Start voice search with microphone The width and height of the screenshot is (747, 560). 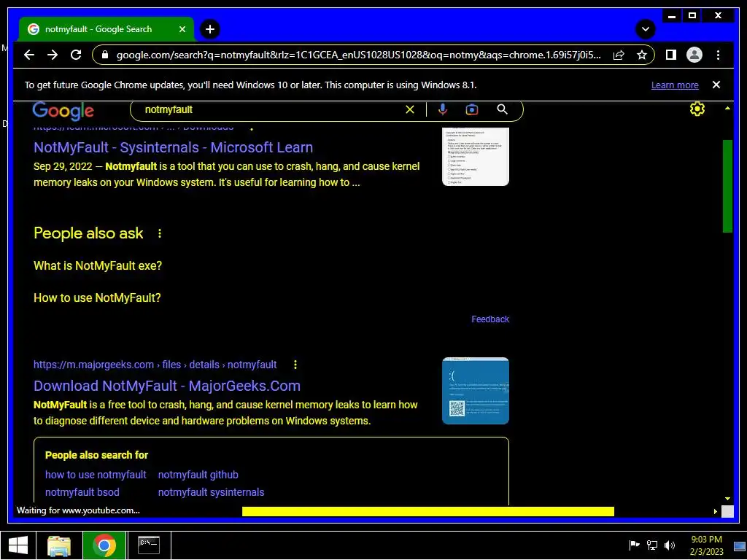point(443,109)
